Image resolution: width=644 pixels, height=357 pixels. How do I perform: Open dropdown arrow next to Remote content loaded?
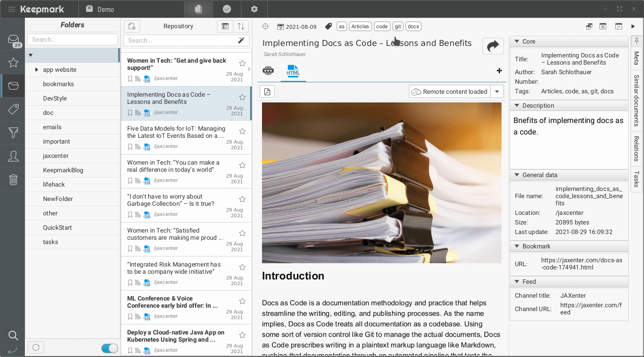coord(497,92)
